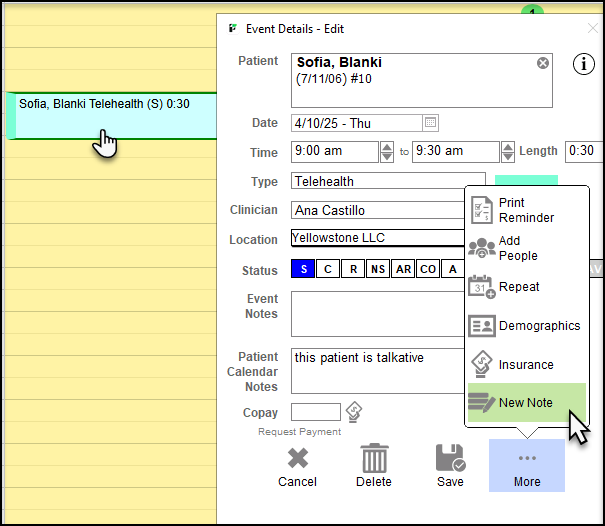Image resolution: width=605 pixels, height=526 pixels.
Task: Save the event details
Action: click(x=450, y=466)
